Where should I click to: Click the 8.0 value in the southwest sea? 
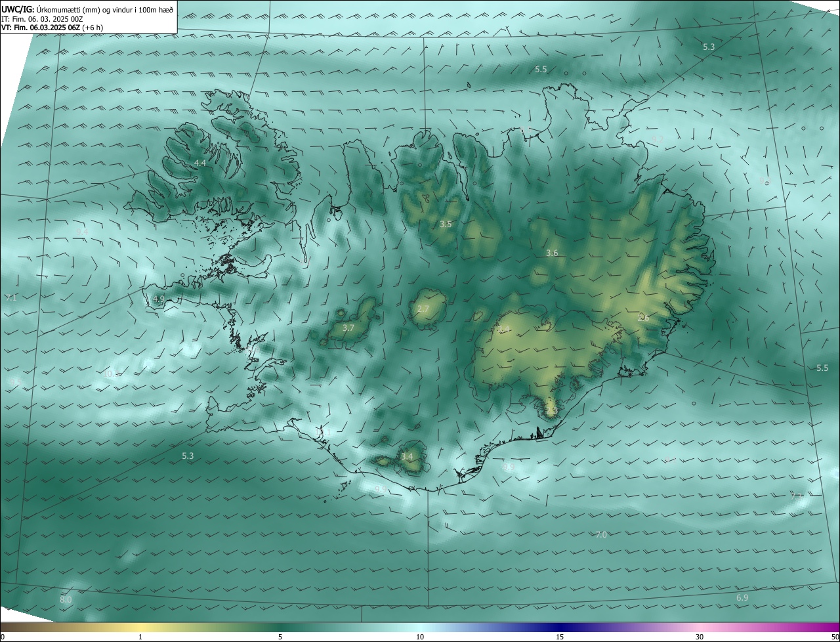point(66,600)
